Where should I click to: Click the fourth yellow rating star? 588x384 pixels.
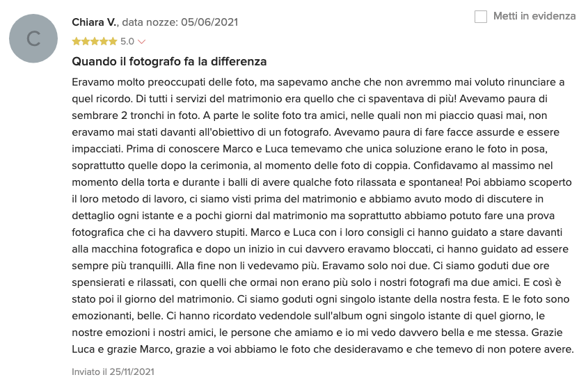[x=104, y=41]
